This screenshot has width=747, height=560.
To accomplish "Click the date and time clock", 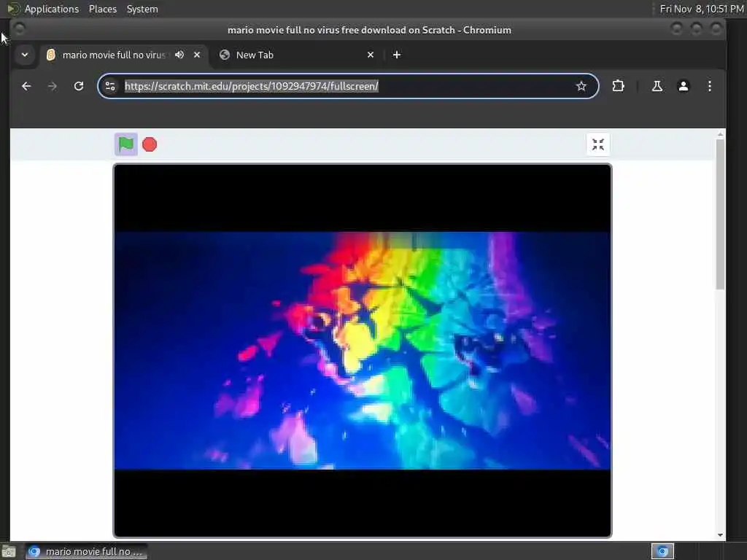I will [x=702, y=9].
